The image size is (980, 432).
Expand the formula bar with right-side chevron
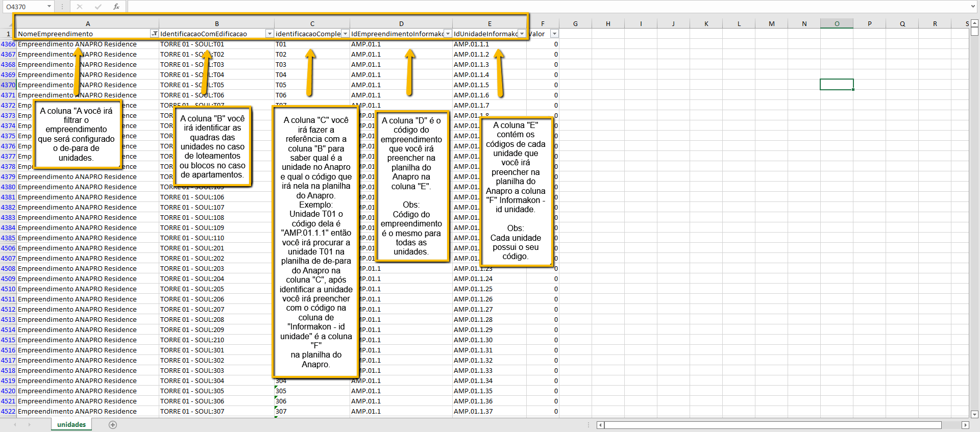[x=973, y=7]
